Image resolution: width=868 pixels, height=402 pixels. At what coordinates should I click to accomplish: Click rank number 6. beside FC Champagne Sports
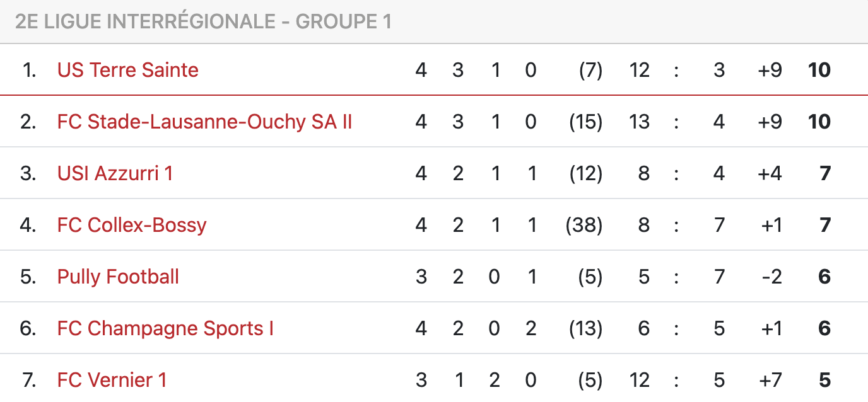point(28,328)
